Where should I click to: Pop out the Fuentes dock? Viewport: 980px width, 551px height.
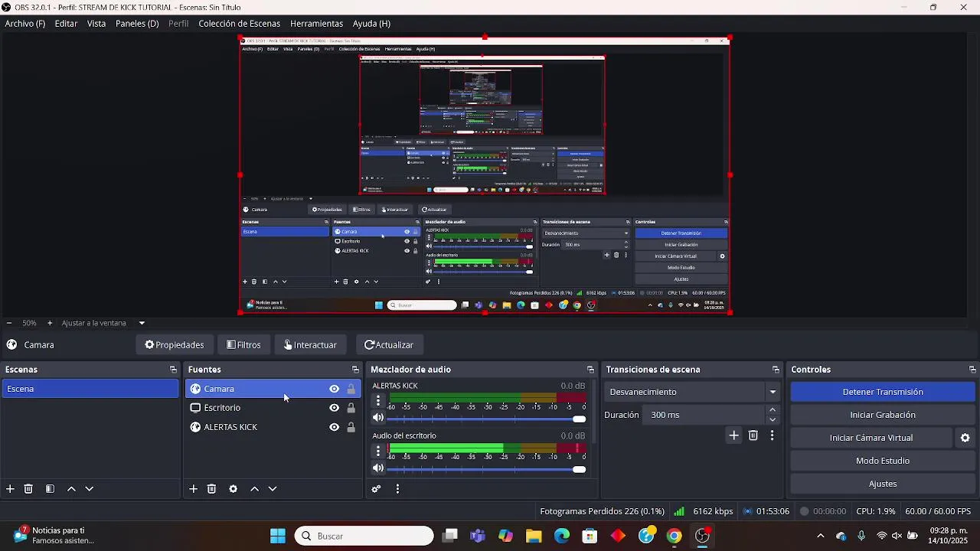tap(355, 370)
